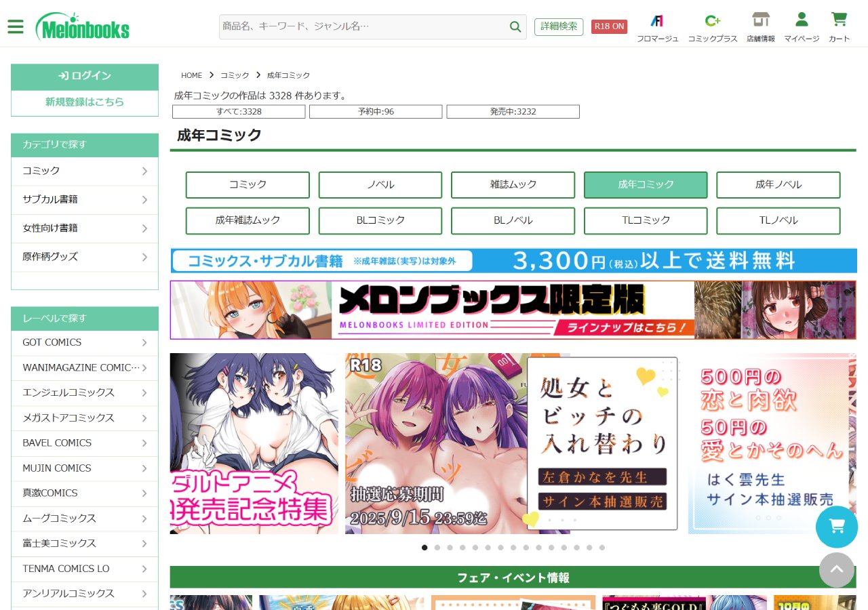
Task: Click the floating blue cart button
Action: pyautogui.click(x=836, y=527)
